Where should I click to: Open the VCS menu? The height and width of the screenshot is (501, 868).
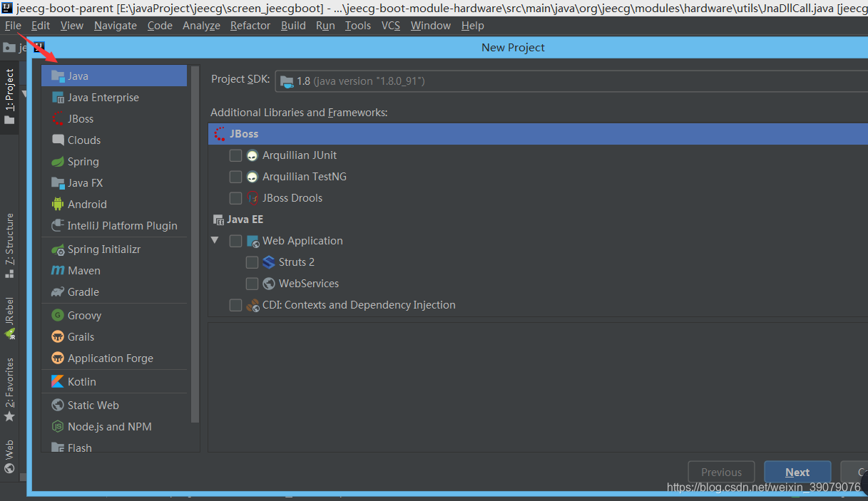(x=391, y=26)
